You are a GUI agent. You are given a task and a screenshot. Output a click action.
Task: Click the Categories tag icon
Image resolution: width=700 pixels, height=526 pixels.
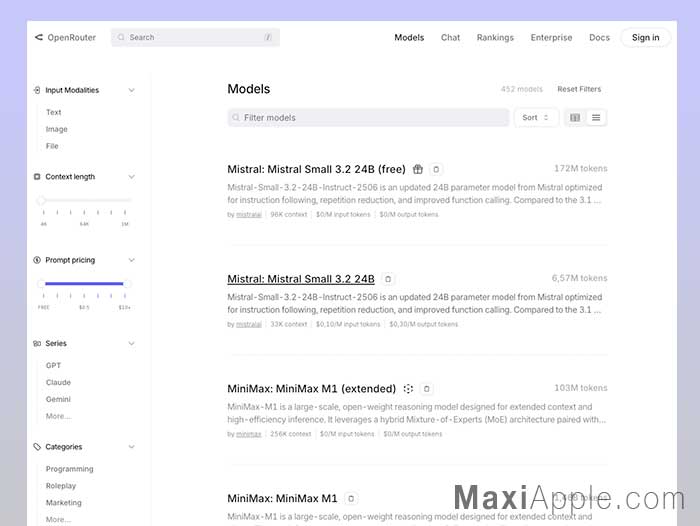pos(37,447)
